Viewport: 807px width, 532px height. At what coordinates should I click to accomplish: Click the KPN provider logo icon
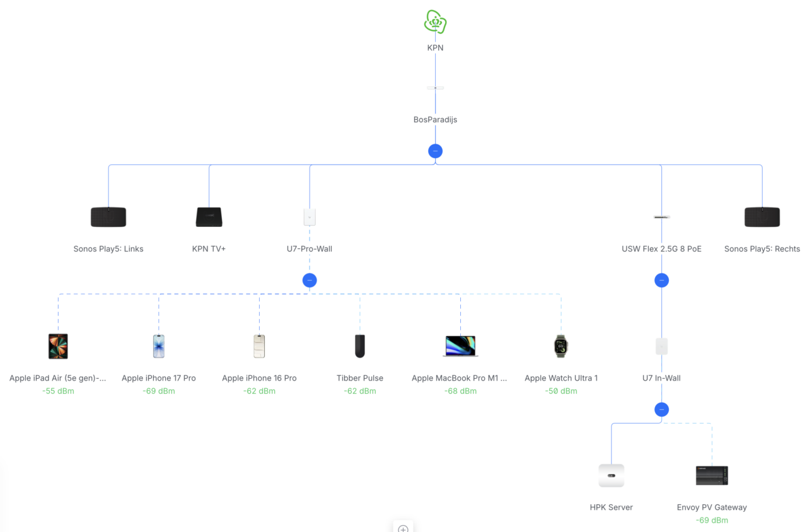[435, 22]
